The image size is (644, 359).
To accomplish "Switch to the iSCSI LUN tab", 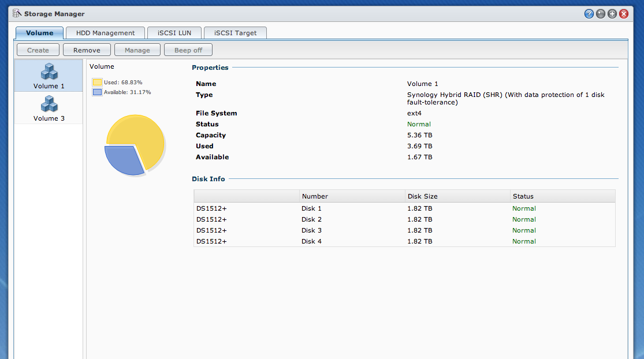I will point(174,33).
